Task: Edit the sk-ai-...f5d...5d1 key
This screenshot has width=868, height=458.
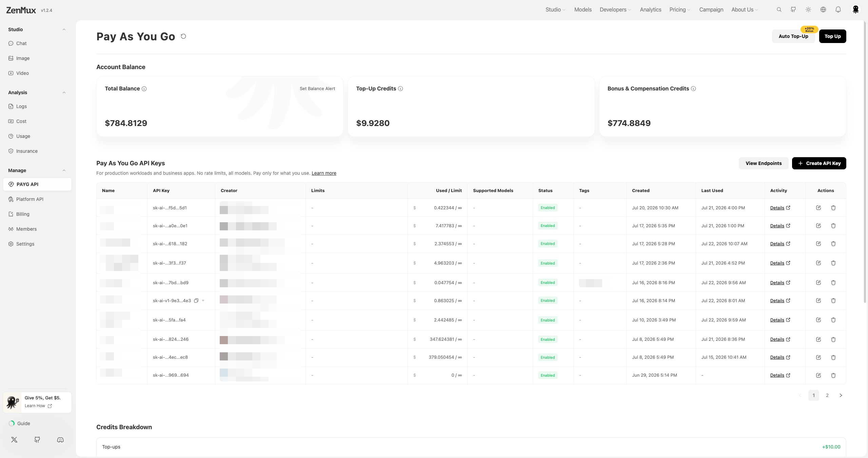Action: pyautogui.click(x=818, y=208)
